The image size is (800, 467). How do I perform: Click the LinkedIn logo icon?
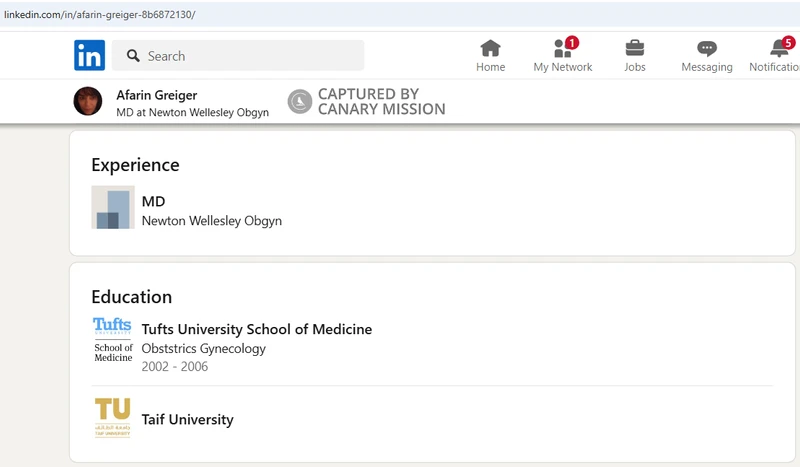coord(89,56)
